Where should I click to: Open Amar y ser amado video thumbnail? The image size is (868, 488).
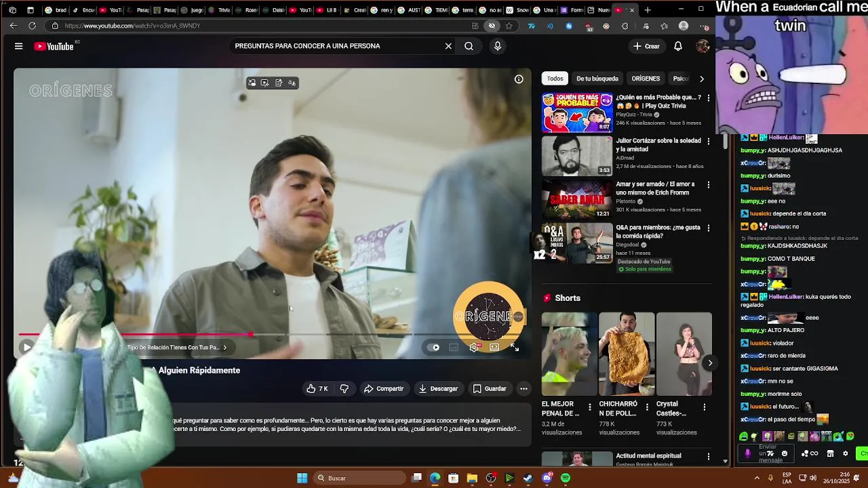pyautogui.click(x=577, y=199)
